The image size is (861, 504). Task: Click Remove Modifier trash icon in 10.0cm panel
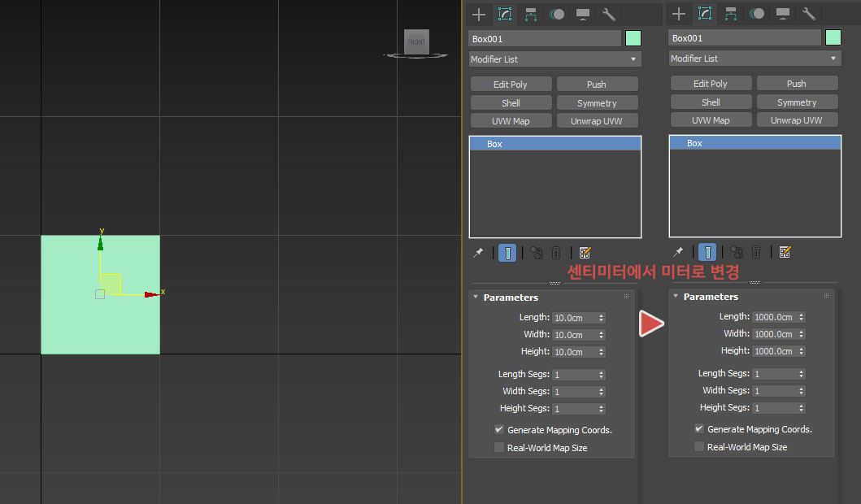[x=556, y=253]
